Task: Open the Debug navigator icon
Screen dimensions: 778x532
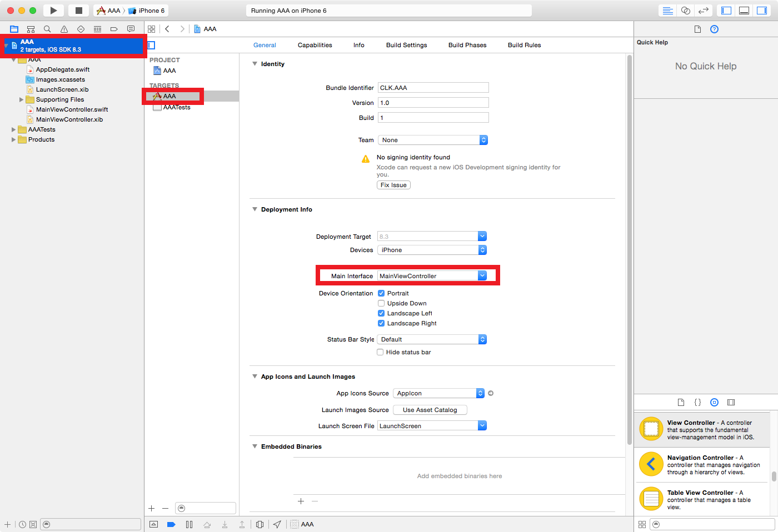Action: tap(97, 29)
